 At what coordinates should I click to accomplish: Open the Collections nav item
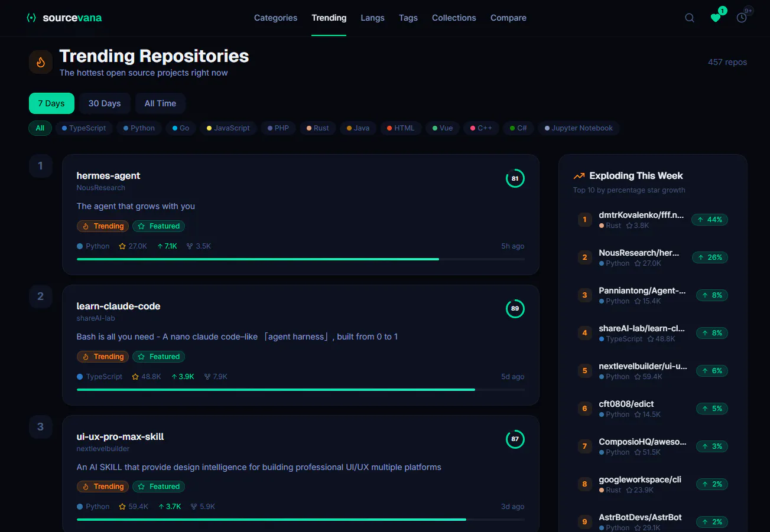454,18
